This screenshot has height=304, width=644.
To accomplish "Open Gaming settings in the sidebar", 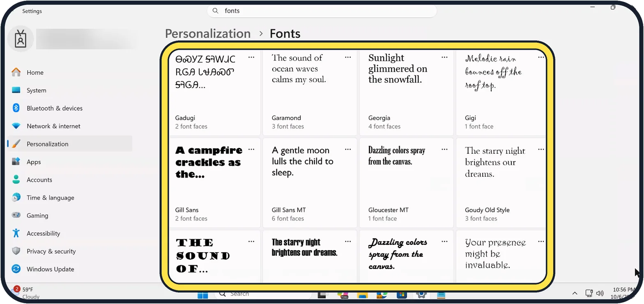I will pos(70,216).
